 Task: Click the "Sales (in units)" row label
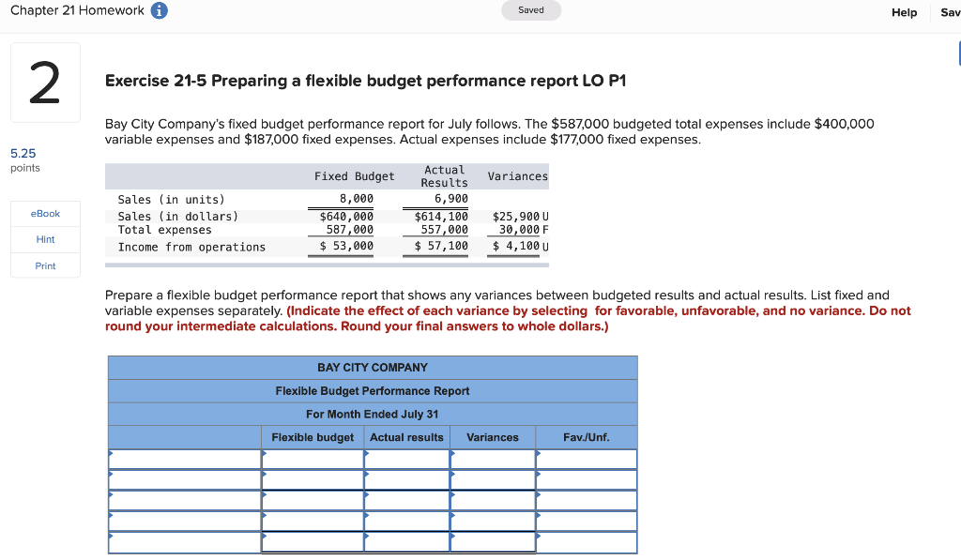[172, 200]
